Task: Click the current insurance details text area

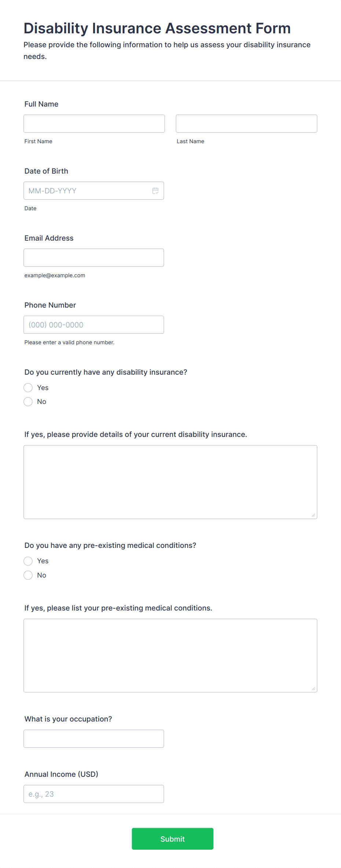Action: coord(170,482)
